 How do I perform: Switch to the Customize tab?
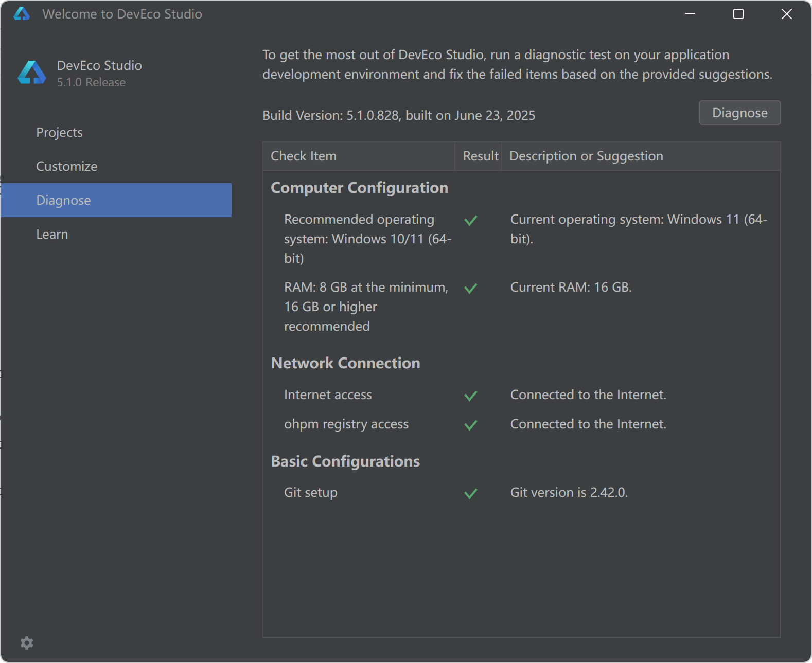coord(116,166)
